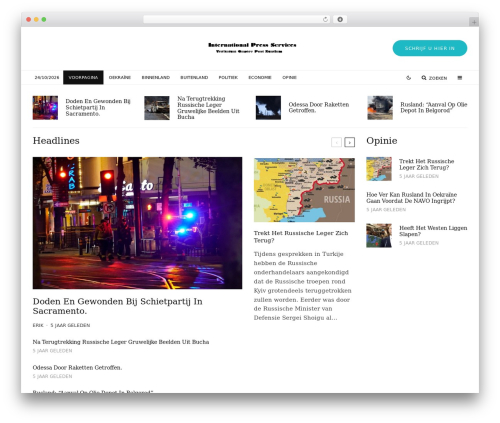This screenshot has width=500, height=423.
Task: Click the browser reload icon
Action: pos(325,20)
